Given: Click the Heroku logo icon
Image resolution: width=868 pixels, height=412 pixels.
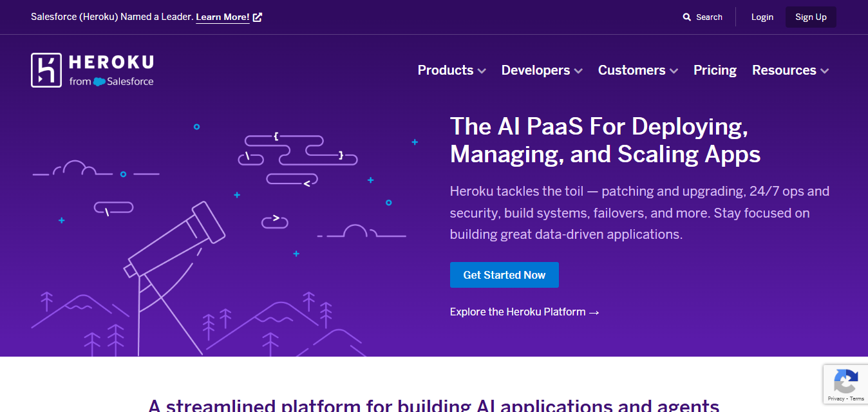Looking at the screenshot, I should (46, 70).
